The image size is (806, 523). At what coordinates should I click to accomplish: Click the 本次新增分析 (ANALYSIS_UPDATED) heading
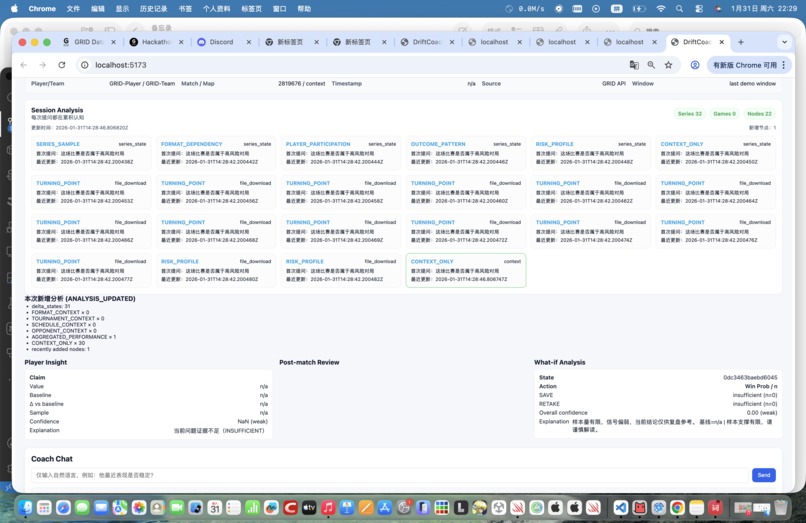coord(80,298)
